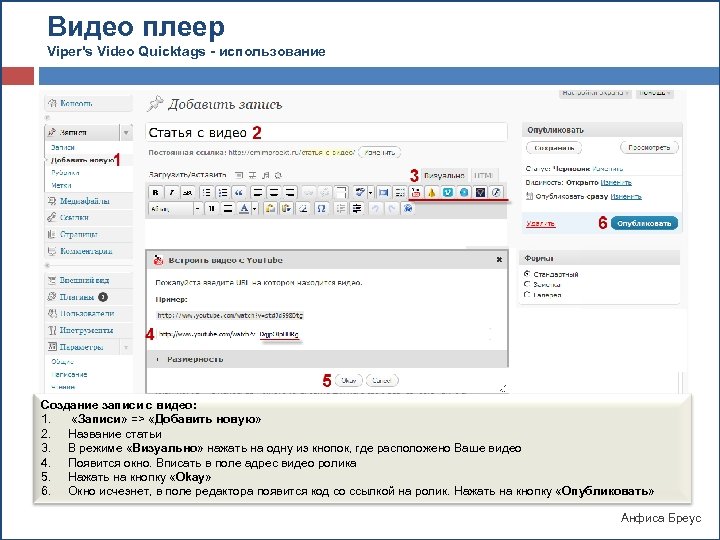
Task: Open the text color picker arrow
Action: pos(254,209)
